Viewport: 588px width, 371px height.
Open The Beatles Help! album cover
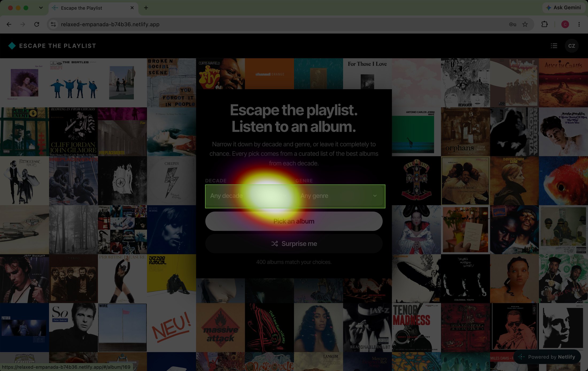(73, 83)
